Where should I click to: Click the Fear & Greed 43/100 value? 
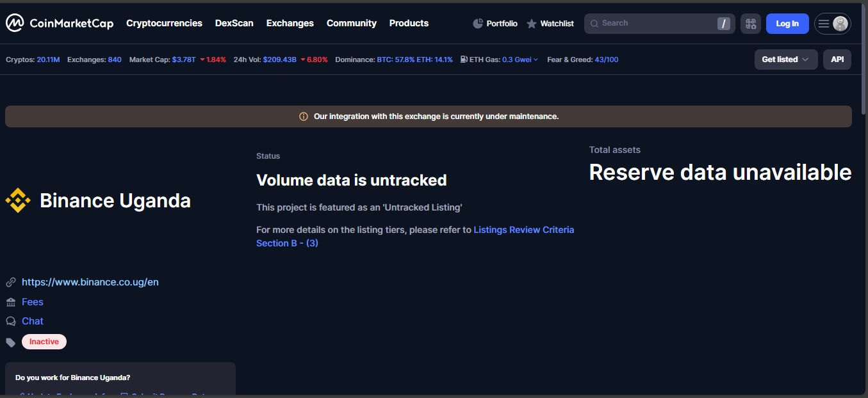pos(606,60)
